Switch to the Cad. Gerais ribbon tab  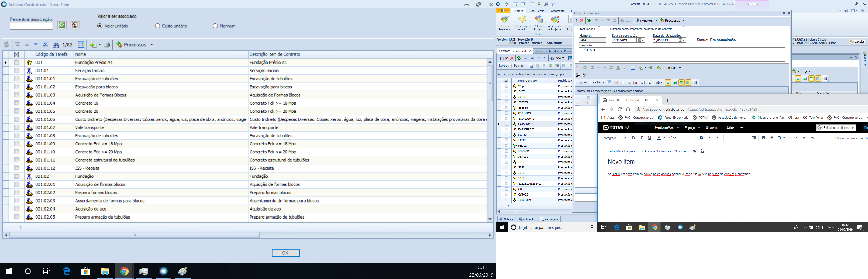click(537, 11)
